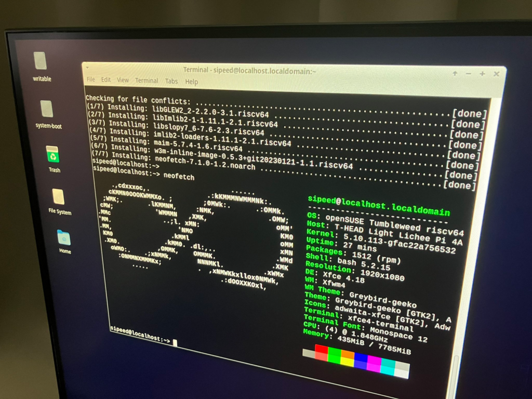Click the 'CPU: (4) @ 1.848GHz' line
The width and height of the screenshot is (532, 399).
(x=345, y=332)
